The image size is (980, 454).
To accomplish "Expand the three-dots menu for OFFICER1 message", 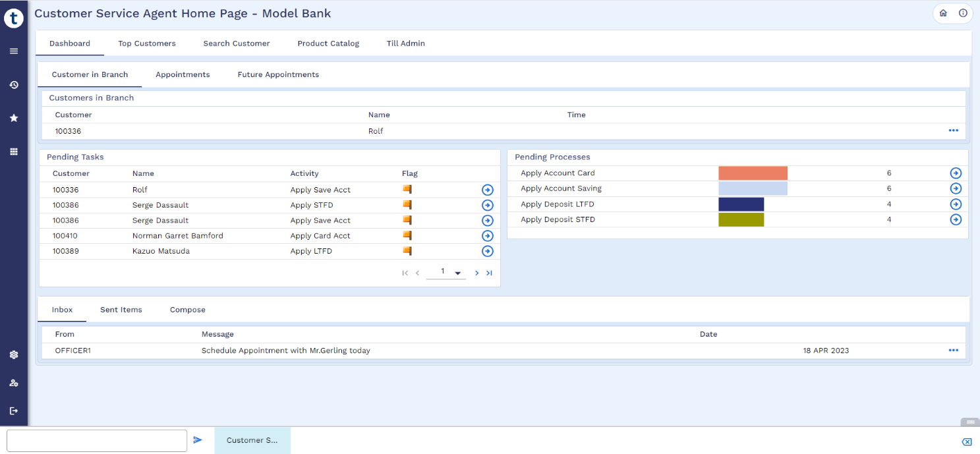I will [x=953, y=351].
